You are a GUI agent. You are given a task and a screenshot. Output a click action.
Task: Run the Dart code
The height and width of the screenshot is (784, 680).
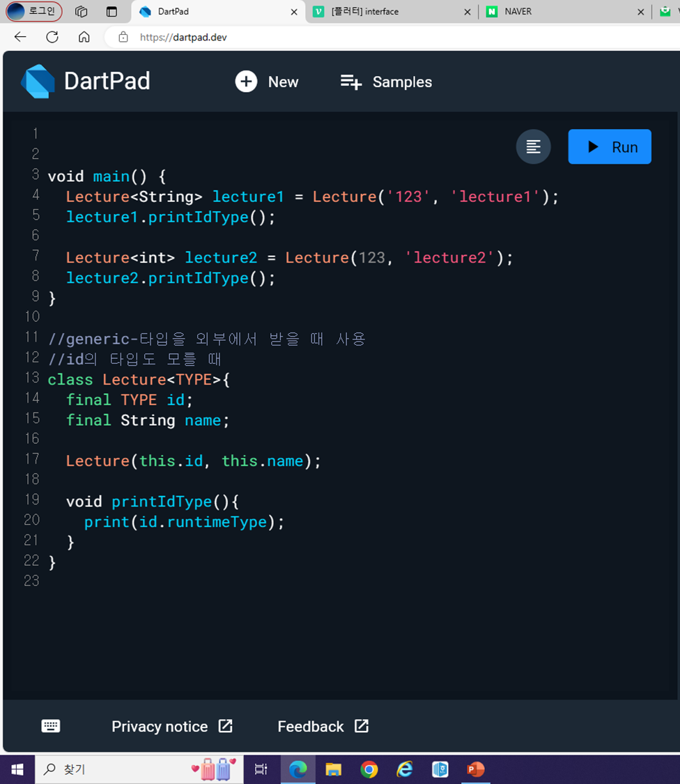pyautogui.click(x=610, y=146)
